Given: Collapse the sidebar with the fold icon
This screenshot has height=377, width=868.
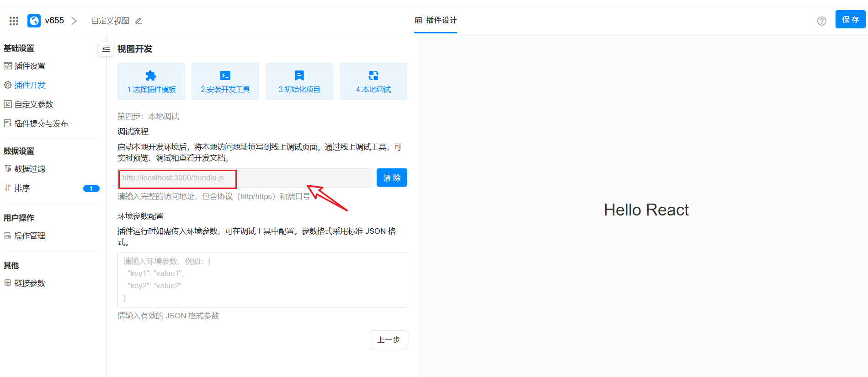Looking at the screenshot, I should (x=106, y=49).
